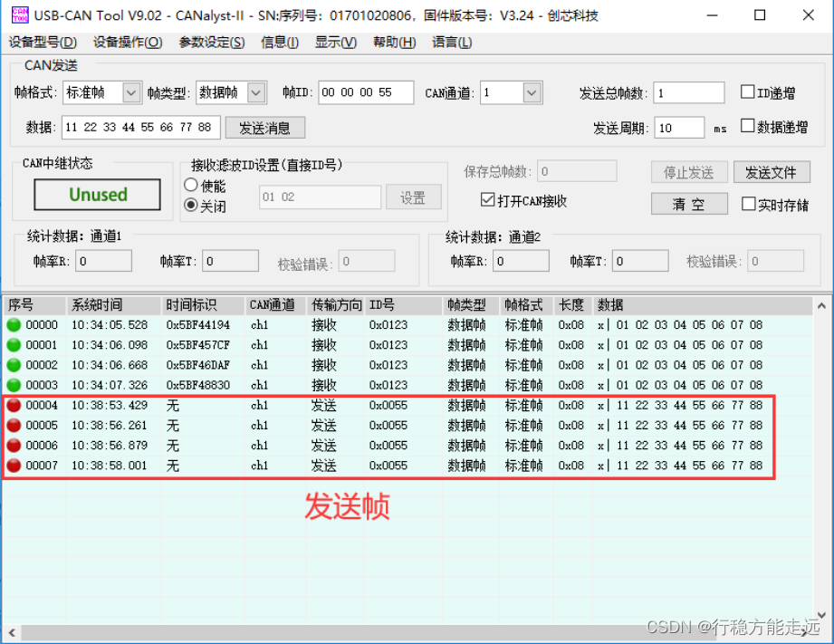Click the 传输方向 column header

coord(336,305)
